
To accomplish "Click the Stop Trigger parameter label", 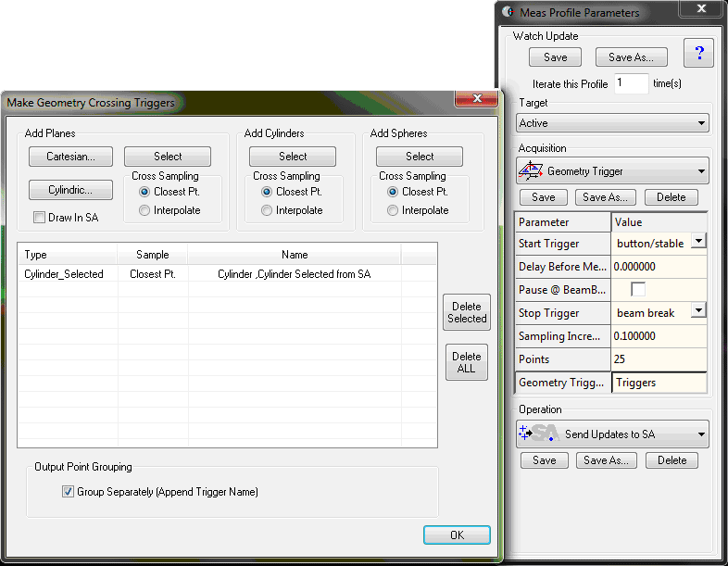I will pos(563,313).
